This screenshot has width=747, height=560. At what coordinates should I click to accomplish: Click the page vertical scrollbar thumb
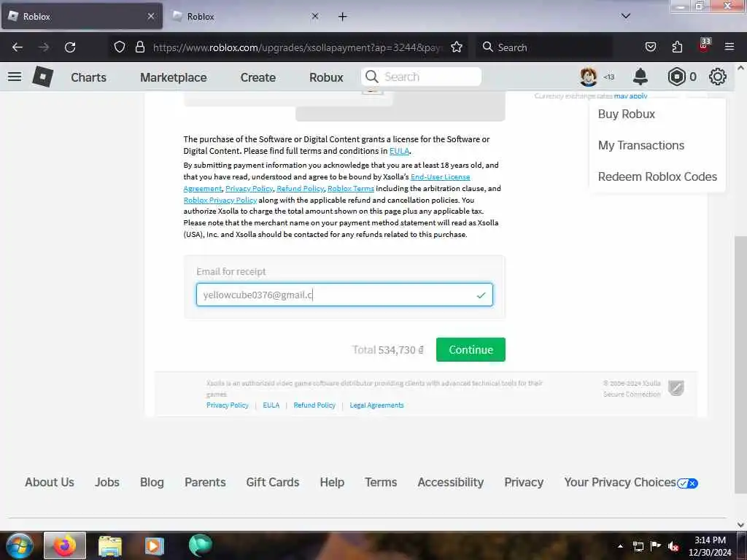740,365
